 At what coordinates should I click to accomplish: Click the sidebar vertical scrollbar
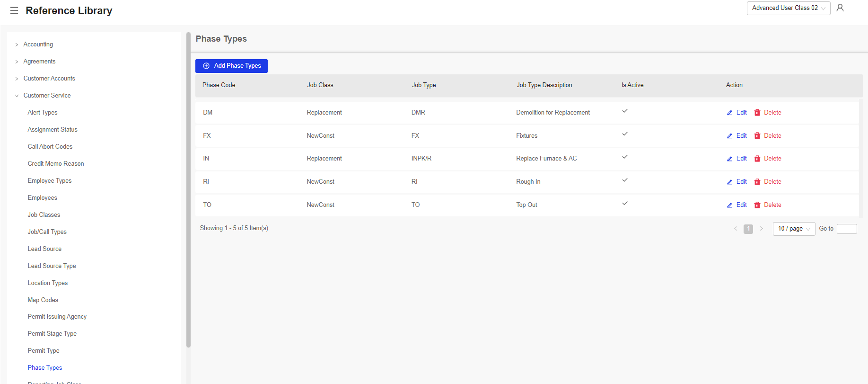(x=188, y=189)
